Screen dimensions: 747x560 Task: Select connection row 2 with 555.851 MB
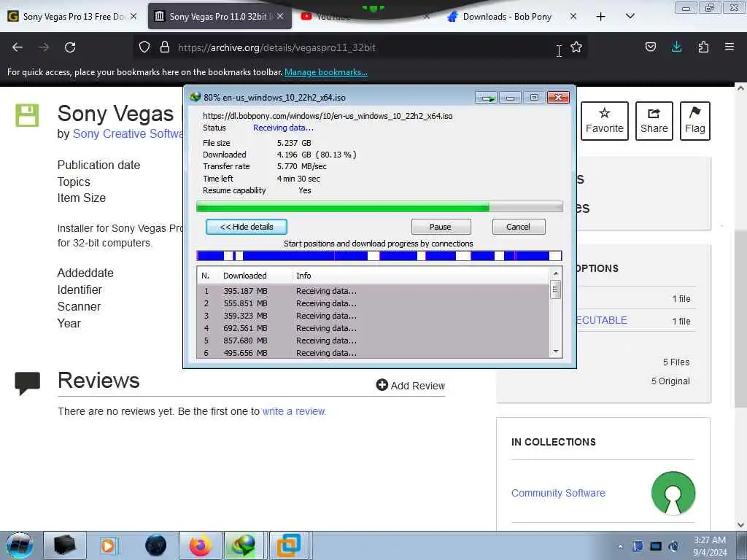coord(373,303)
